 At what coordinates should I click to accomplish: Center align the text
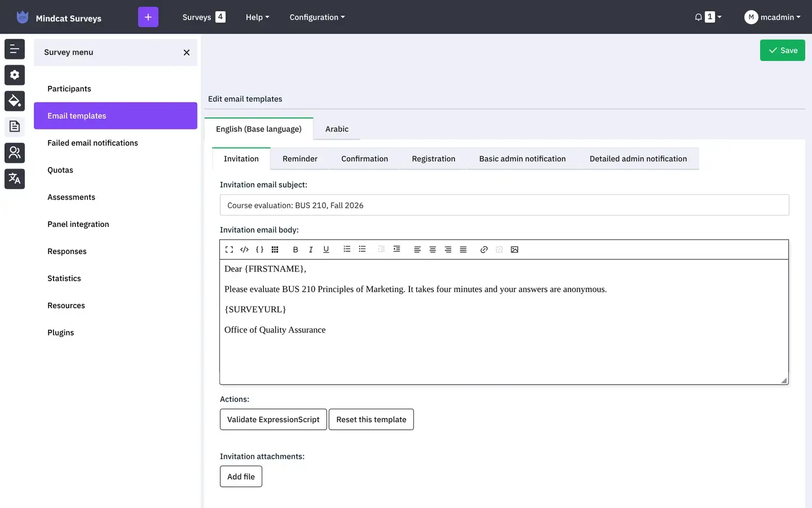point(433,249)
